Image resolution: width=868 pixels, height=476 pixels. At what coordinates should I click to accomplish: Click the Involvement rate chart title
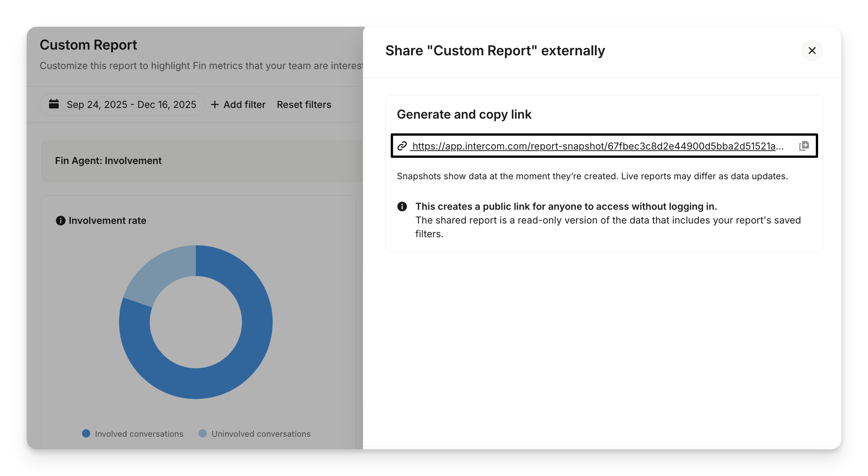(107, 220)
